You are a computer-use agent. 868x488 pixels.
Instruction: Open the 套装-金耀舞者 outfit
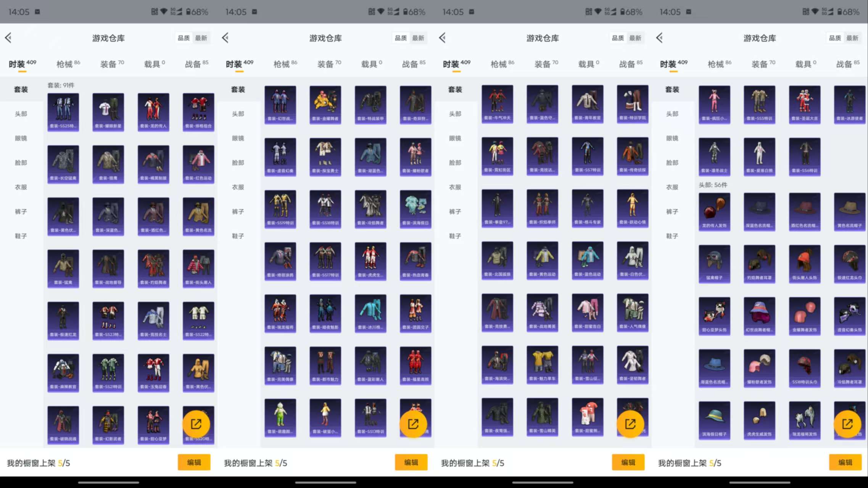[x=325, y=104]
